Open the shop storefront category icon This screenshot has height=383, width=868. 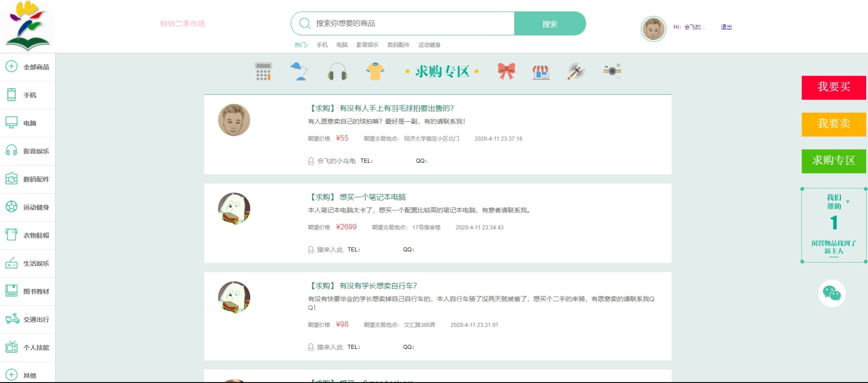point(541,72)
